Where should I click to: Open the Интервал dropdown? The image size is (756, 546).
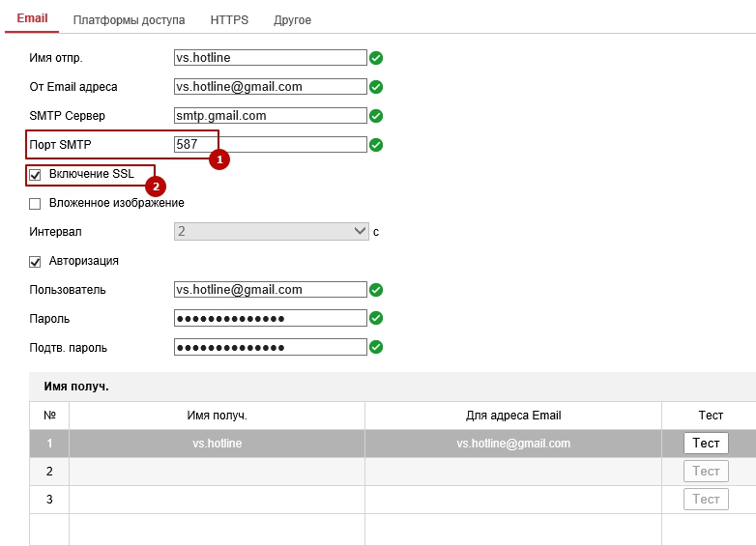tap(271, 232)
